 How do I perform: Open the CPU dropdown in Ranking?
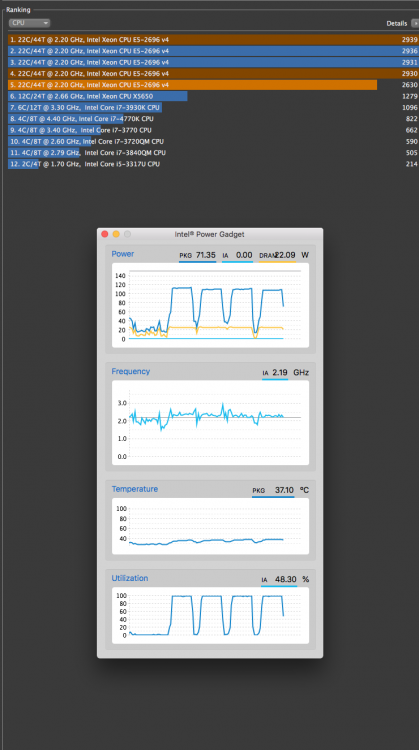pos(29,23)
